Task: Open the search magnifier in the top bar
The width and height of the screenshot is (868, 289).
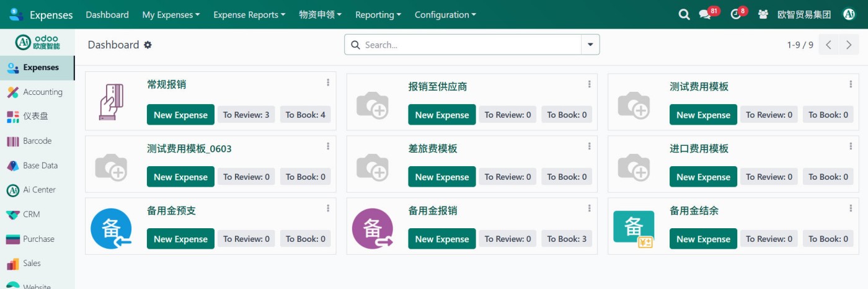Action: click(x=684, y=14)
